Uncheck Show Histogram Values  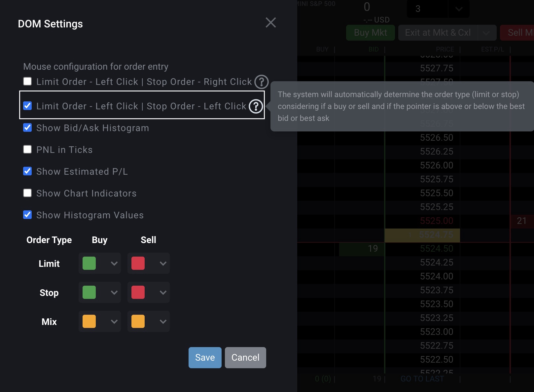[28, 215]
